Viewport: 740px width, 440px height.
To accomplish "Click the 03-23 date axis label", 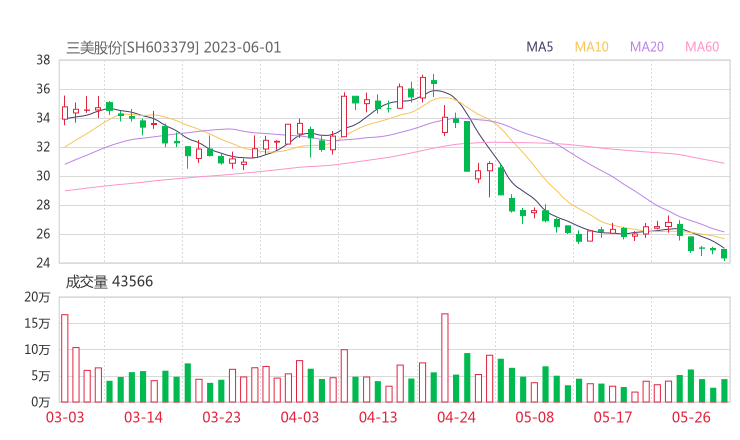I will (x=221, y=417).
